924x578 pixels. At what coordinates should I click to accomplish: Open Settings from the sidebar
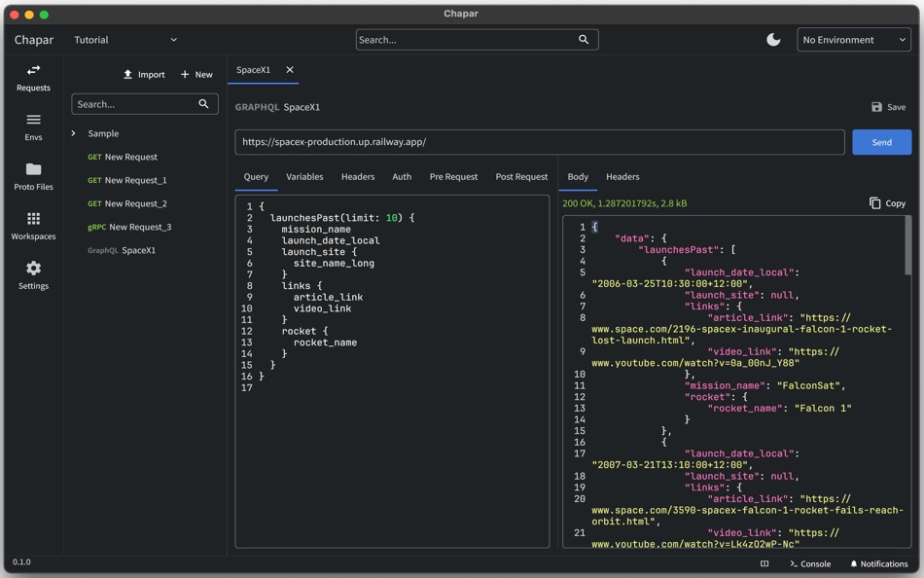pyautogui.click(x=33, y=276)
